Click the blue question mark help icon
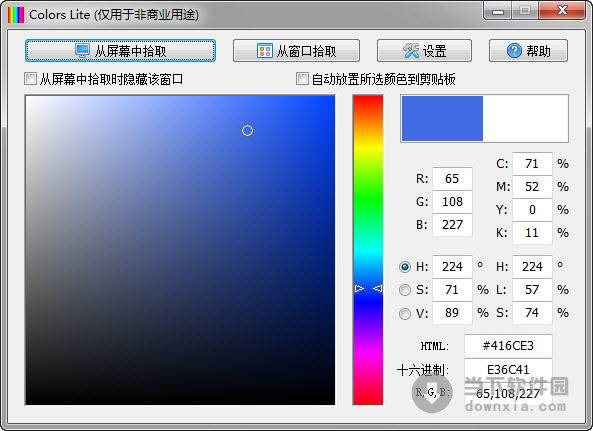 [514, 51]
